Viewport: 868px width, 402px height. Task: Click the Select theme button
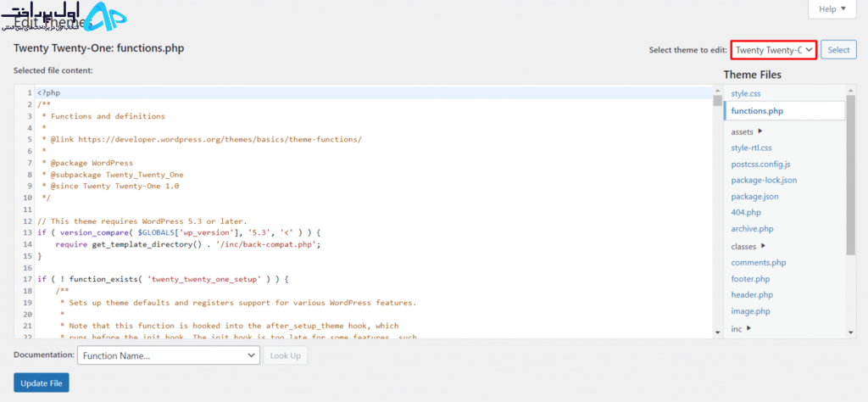click(838, 50)
